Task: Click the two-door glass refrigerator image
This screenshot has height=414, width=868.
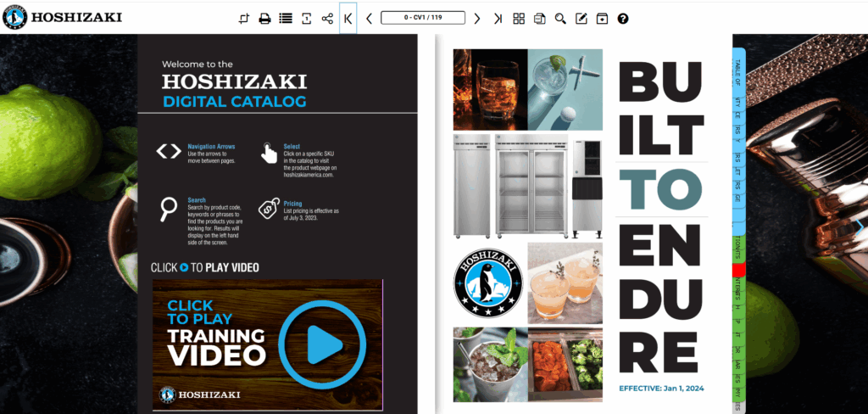Action: click(x=531, y=186)
